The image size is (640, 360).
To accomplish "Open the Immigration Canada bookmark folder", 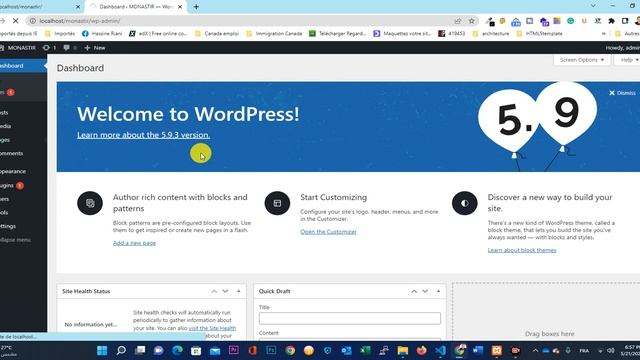I will point(274,33).
